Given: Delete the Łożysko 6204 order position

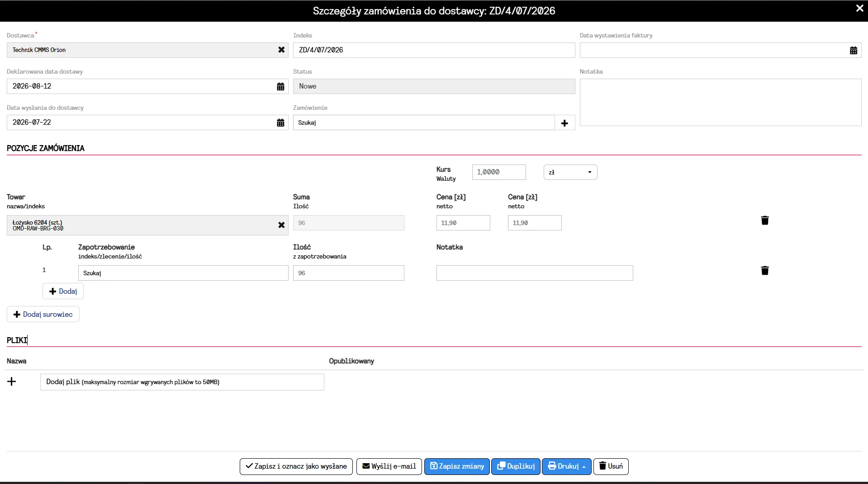Looking at the screenshot, I should click(765, 221).
